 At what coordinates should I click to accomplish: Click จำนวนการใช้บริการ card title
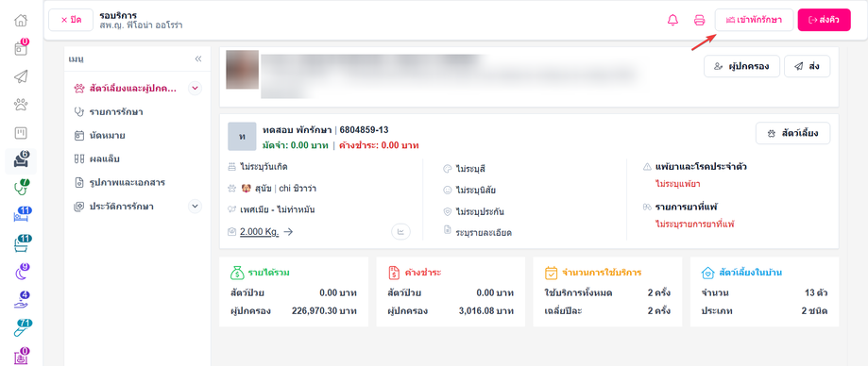click(x=602, y=272)
